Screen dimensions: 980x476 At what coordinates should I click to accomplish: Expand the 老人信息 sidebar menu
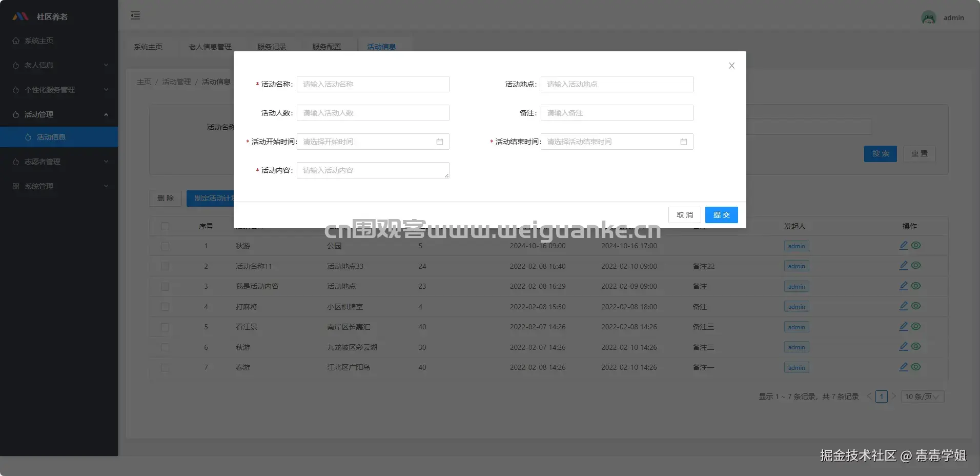pyautogui.click(x=59, y=65)
